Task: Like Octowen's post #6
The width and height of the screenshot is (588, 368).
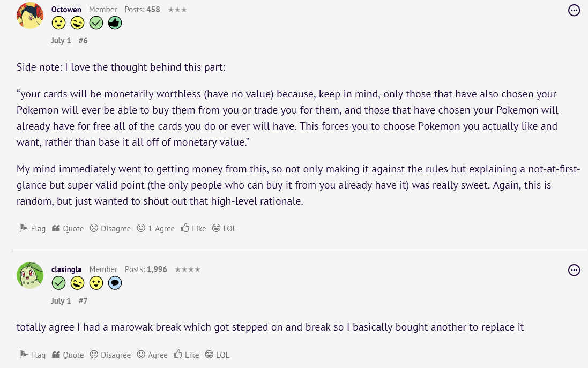Action: 193,228
